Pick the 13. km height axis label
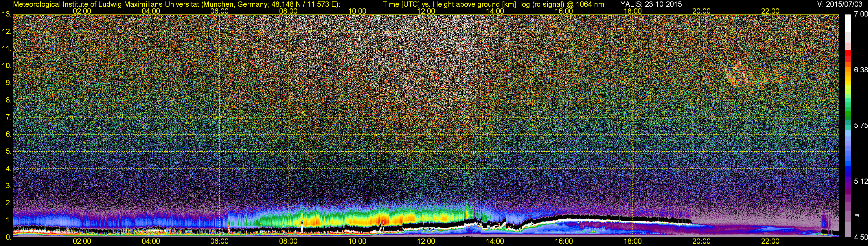Viewport: 868px width, 246px height. pyautogui.click(x=6, y=14)
